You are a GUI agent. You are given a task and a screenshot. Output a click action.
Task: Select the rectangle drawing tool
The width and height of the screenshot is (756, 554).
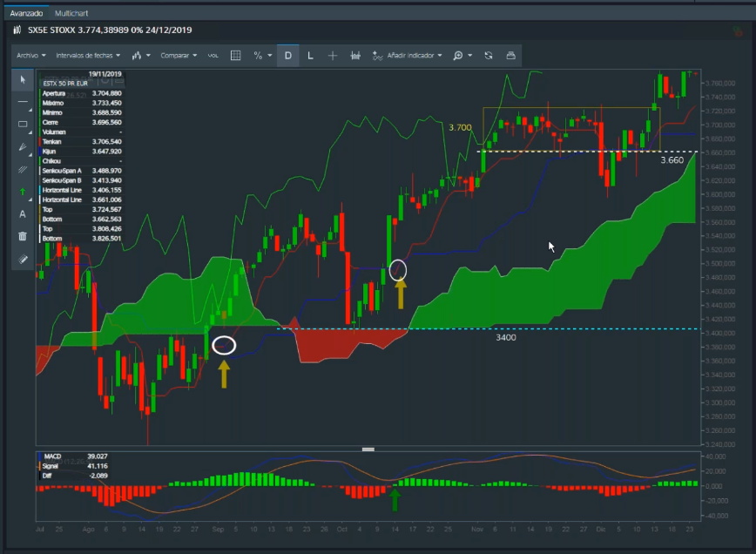point(23,124)
